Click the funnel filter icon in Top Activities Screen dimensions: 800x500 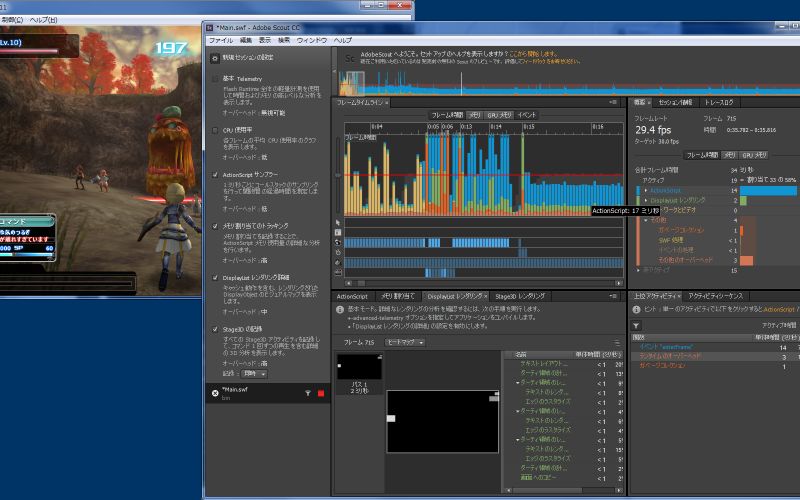click(x=636, y=325)
